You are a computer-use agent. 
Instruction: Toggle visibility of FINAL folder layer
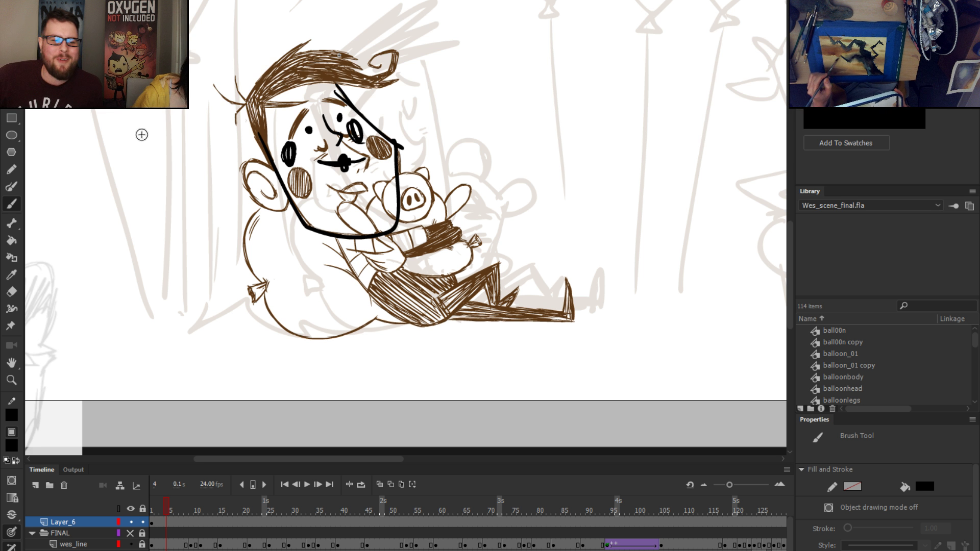(x=130, y=533)
